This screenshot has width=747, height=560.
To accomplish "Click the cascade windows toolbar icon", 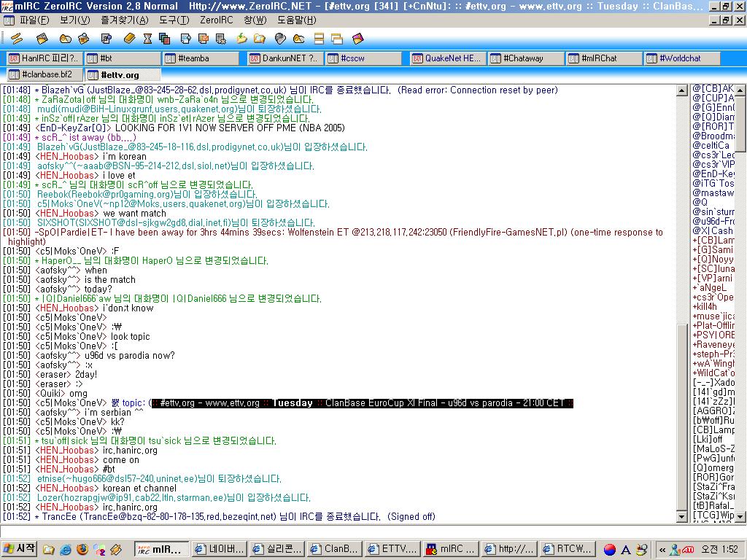I will (337, 38).
